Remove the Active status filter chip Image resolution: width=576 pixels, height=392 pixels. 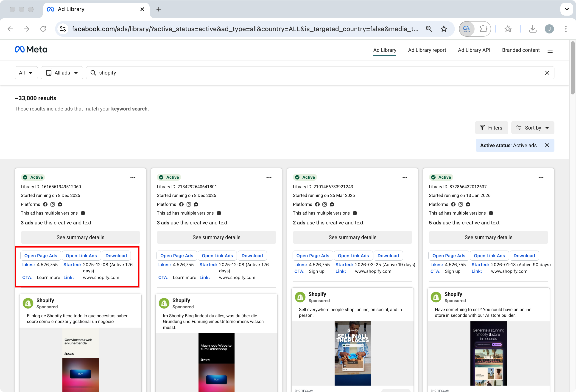click(547, 145)
